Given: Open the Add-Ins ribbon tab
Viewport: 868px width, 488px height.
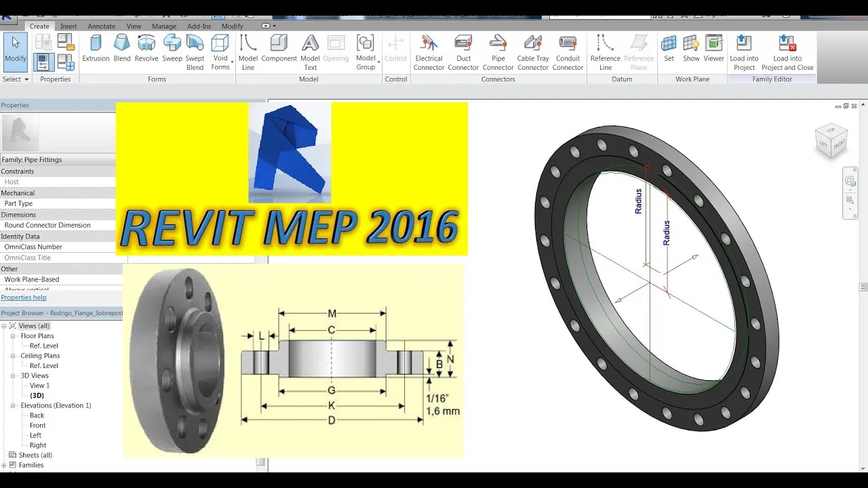Looking at the screenshot, I should tap(199, 26).
